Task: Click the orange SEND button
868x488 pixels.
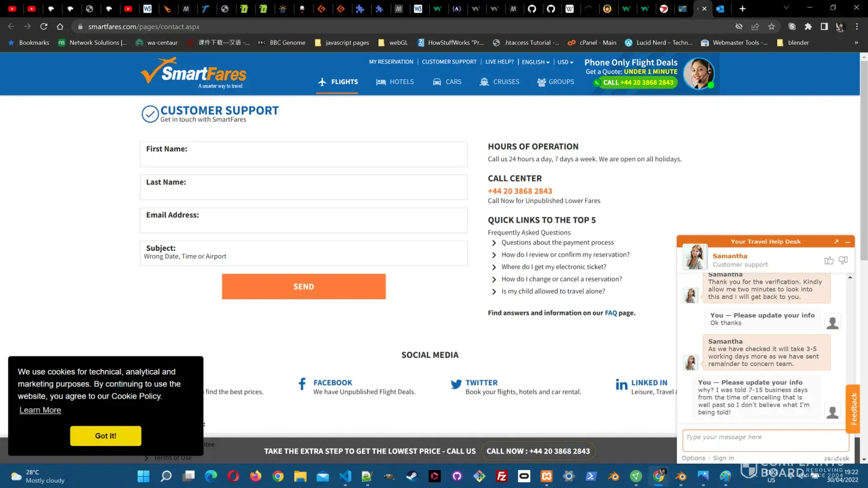Action: pos(304,286)
